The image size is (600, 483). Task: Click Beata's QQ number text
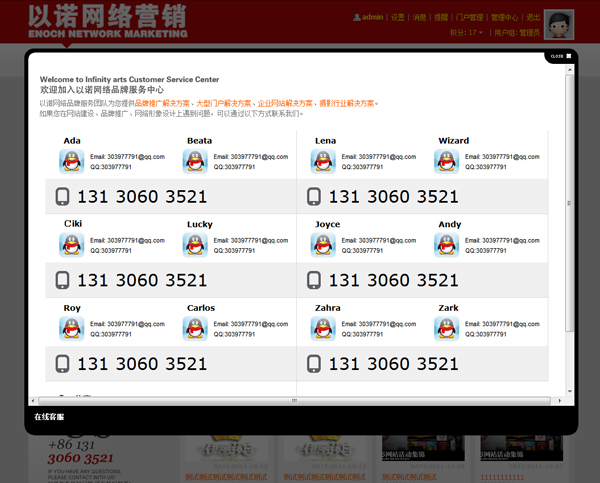click(234, 167)
